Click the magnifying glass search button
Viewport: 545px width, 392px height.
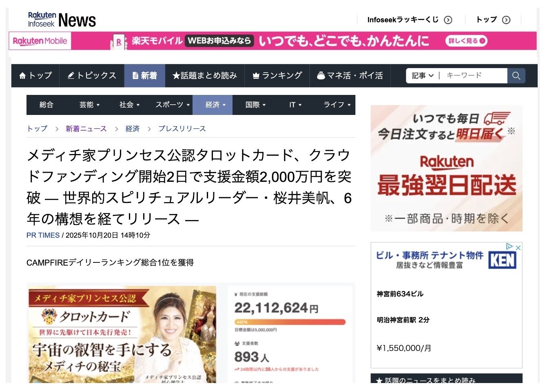click(516, 76)
